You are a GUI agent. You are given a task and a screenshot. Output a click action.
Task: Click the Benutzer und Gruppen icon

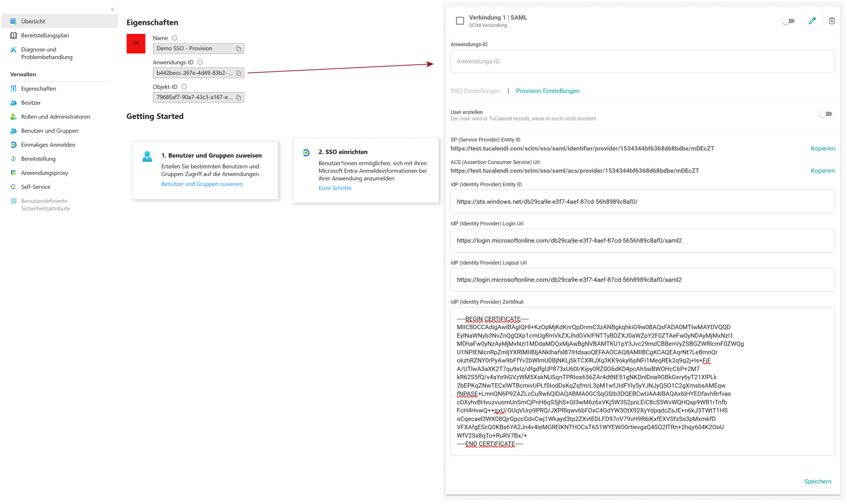[14, 131]
